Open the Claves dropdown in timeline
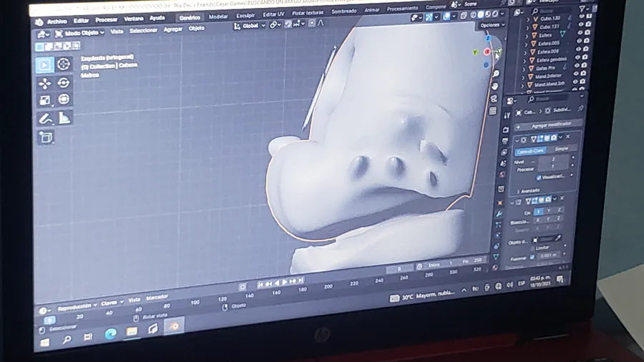This screenshot has width=644, height=362. pyautogui.click(x=112, y=303)
